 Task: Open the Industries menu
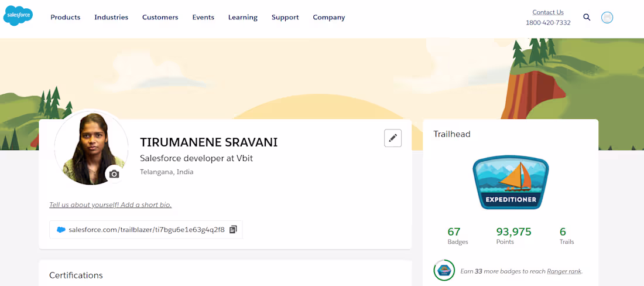(111, 17)
